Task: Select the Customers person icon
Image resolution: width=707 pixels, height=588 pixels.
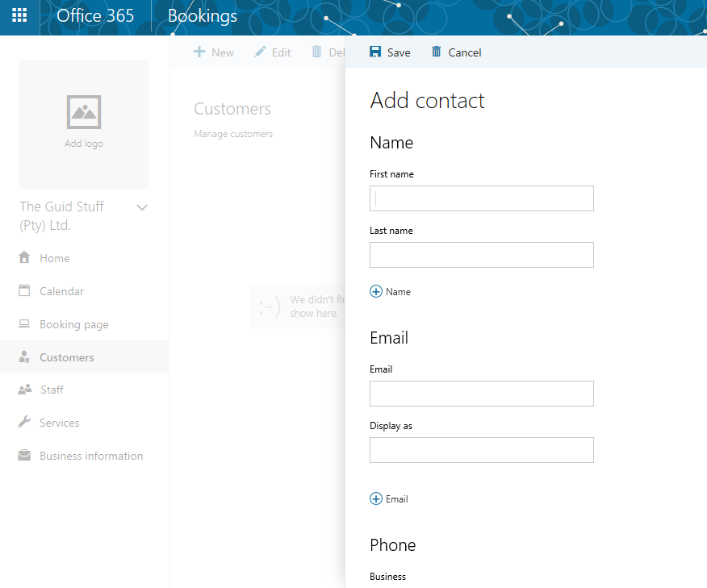Action: (x=25, y=357)
